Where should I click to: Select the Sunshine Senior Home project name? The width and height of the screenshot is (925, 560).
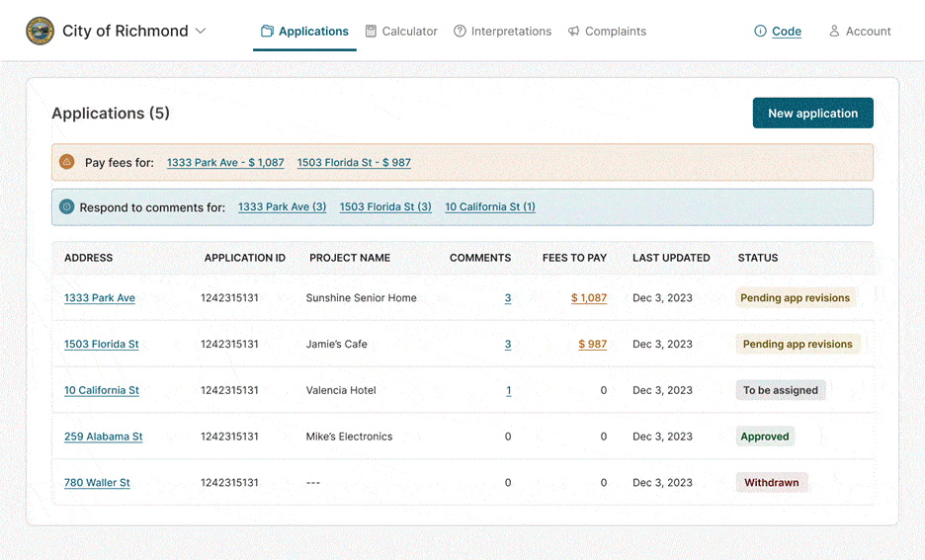click(361, 298)
